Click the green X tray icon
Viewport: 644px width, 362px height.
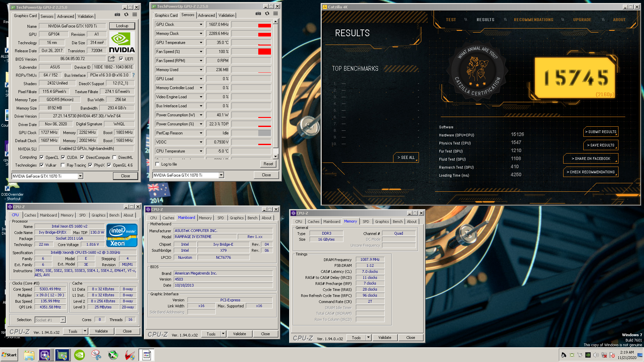pos(572,355)
